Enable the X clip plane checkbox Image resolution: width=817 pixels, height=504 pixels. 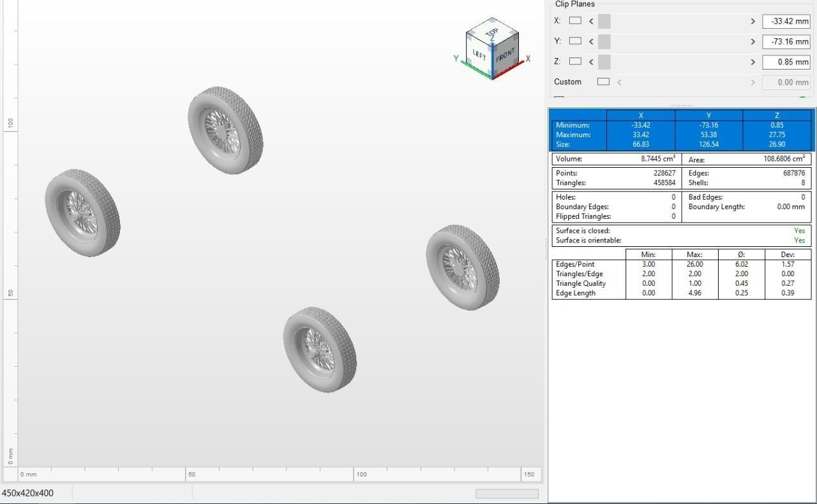point(575,21)
